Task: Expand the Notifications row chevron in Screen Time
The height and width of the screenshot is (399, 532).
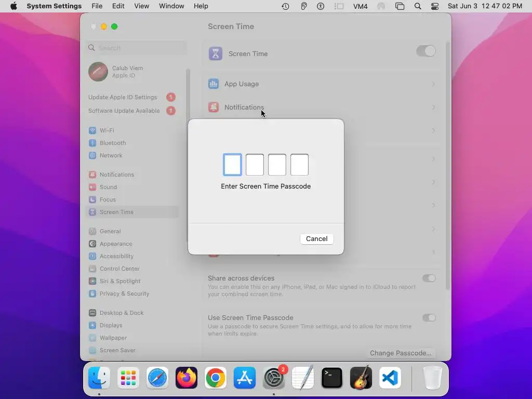Action: click(x=433, y=107)
